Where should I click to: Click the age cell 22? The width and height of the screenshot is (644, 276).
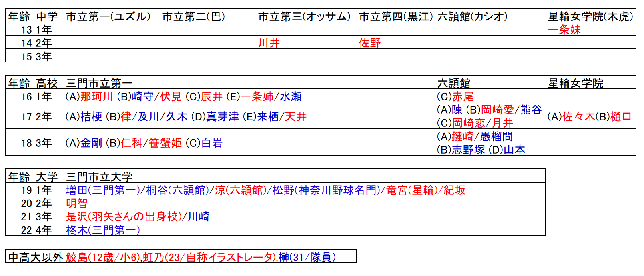pos(20,229)
